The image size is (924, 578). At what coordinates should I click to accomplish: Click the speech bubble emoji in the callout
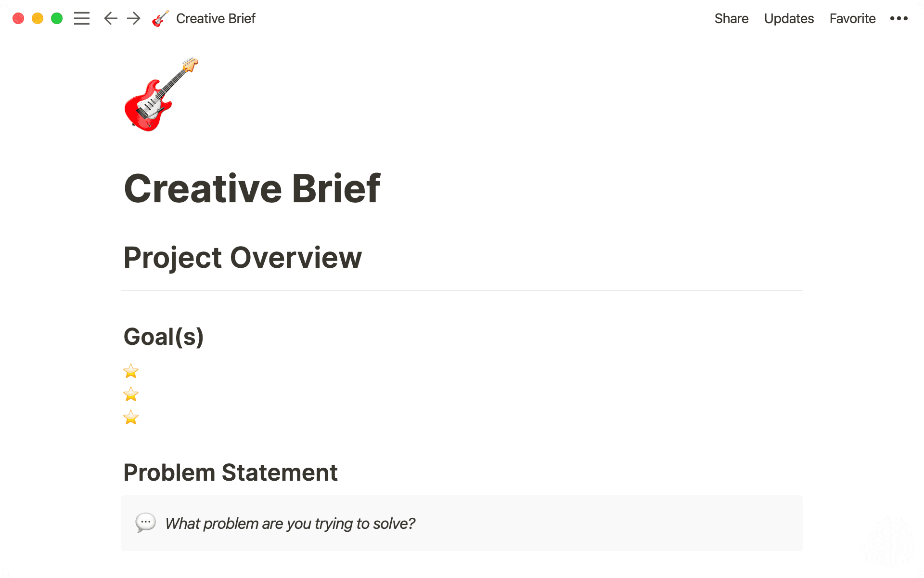click(x=146, y=523)
